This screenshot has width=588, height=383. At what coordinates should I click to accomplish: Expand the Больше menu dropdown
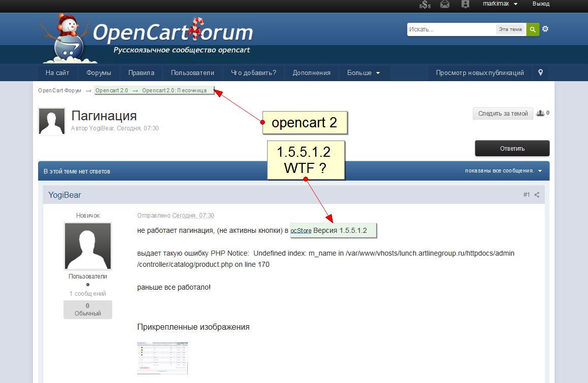pyautogui.click(x=364, y=73)
